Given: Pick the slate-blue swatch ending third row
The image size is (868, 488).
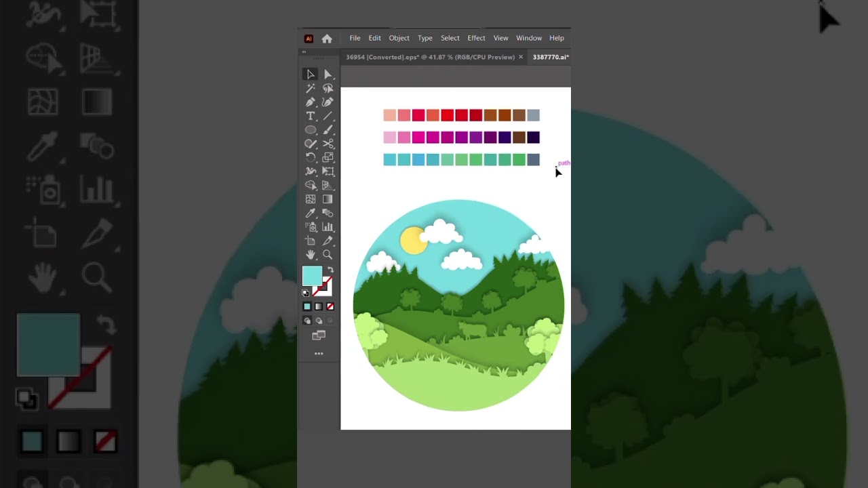Looking at the screenshot, I should point(534,160).
